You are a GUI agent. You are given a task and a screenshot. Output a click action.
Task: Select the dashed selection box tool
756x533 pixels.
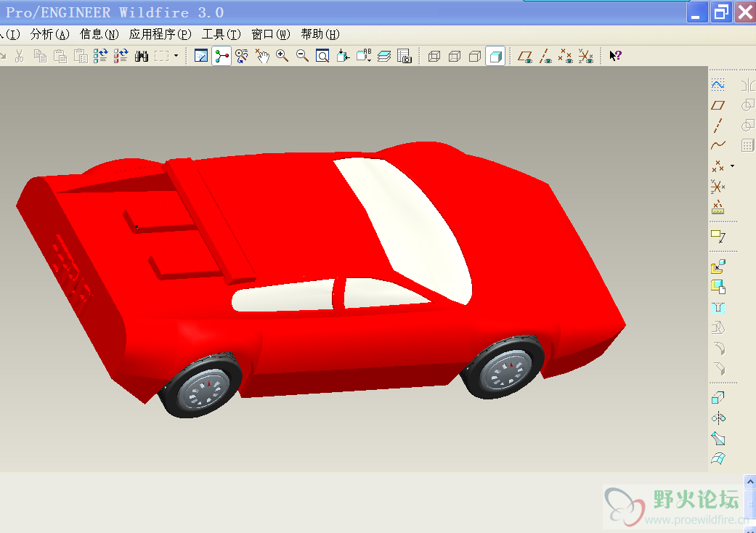coord(161,56)
